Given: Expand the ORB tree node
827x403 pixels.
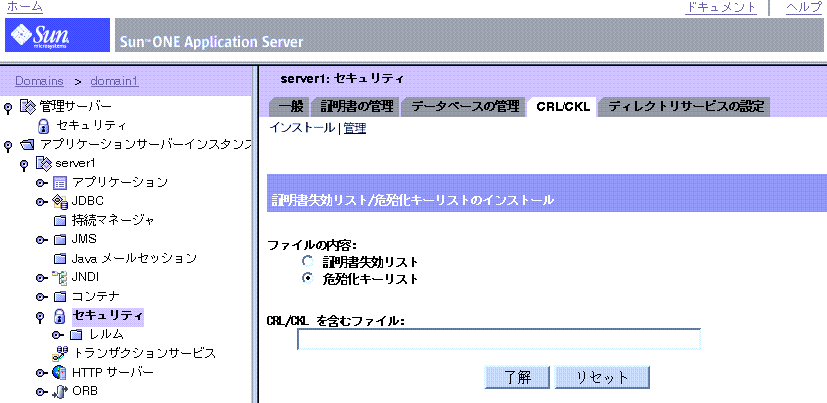Looking at the screenshot, I should [43, 392].
